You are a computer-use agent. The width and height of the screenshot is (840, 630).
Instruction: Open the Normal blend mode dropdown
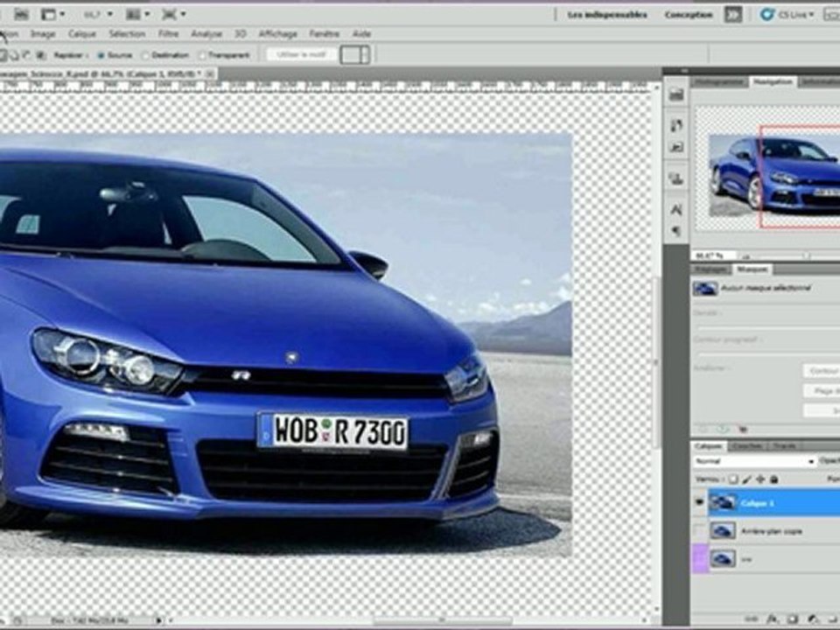click(x=754, y=461)
